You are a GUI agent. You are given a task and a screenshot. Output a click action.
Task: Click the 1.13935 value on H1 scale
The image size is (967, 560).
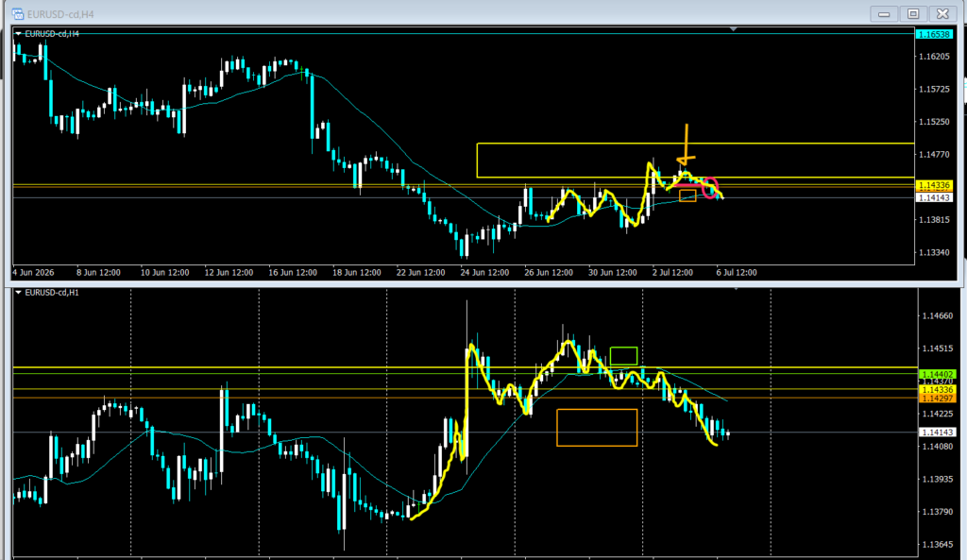[938, 479]
